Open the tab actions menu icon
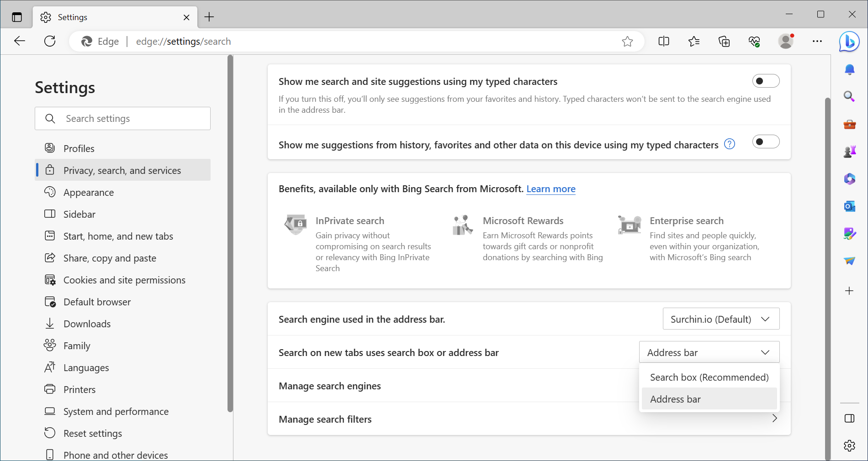The width and height of the screenshot is (868, 461). tap(17, 17)
